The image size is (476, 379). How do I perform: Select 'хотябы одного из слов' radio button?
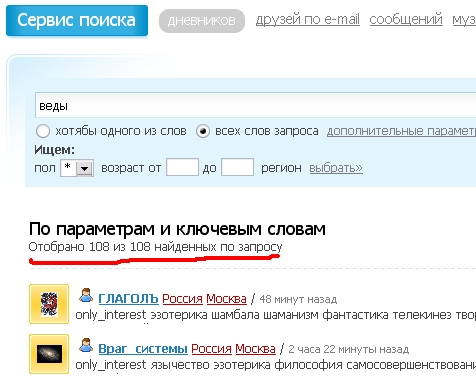(43, 131)
